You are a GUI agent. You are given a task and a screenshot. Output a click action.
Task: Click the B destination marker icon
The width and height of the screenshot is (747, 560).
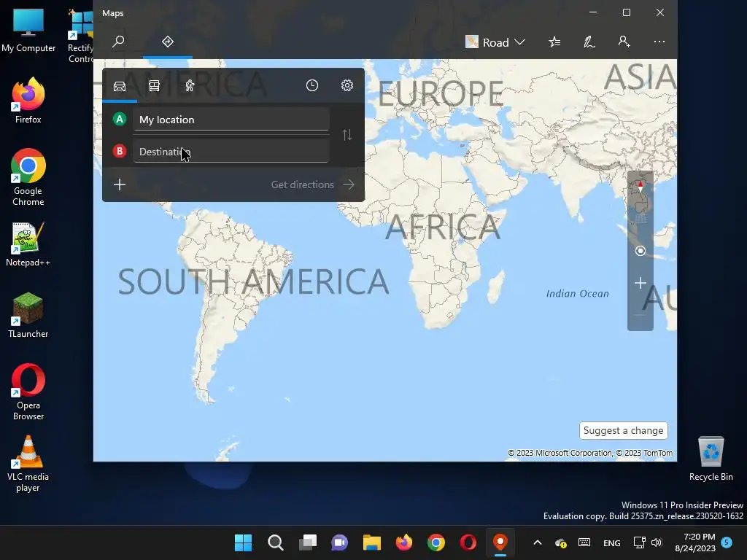tap(120, 152)
